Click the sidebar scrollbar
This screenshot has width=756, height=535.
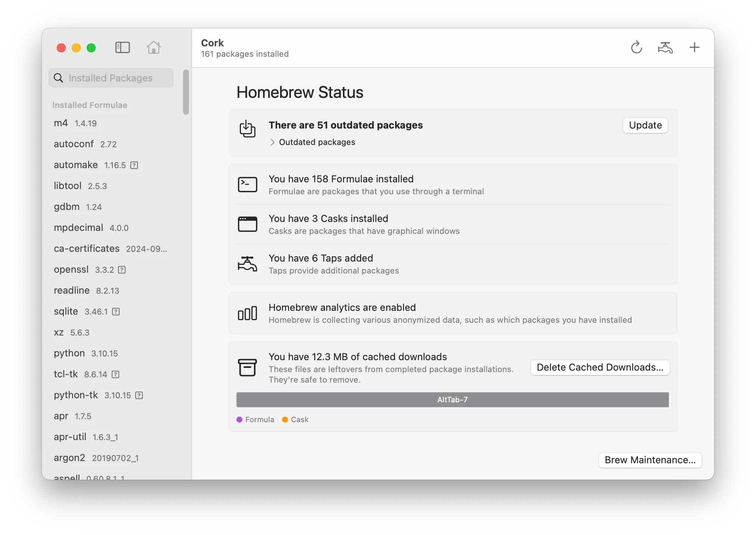[x=186, y=92]
